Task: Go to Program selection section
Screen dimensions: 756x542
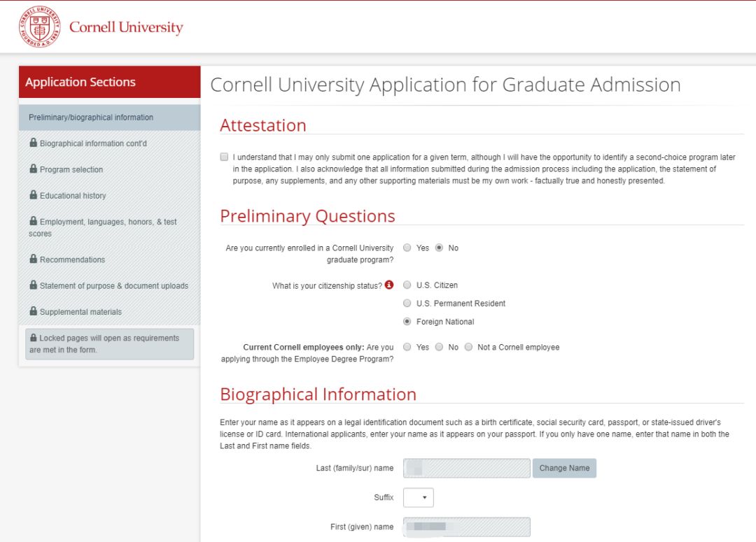Action: coord(109,169)
